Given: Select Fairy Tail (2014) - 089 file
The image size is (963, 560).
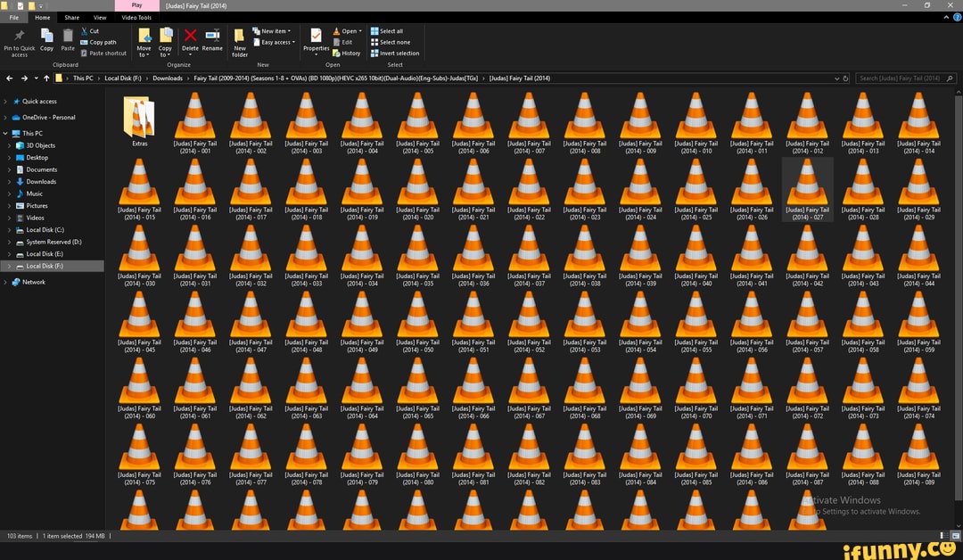Looking at the screenshot, I should [x=918, y=455].
